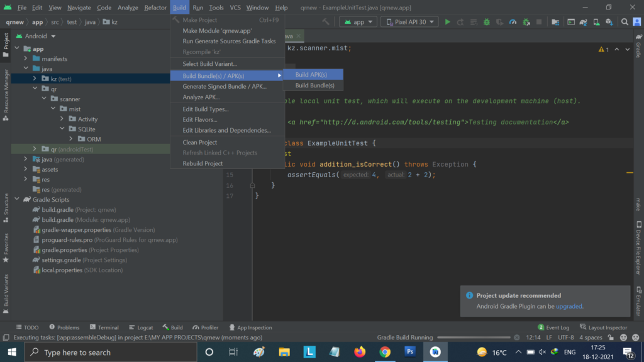644x362 pixels.
Task: Click the Windows Start button
Action: (12, 352)
